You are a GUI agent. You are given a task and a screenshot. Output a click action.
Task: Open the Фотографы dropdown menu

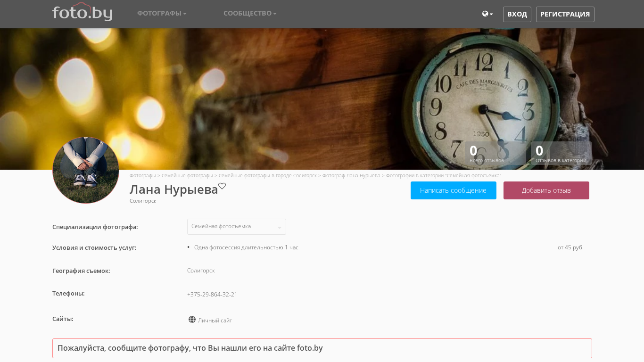[x=162, y=13]
